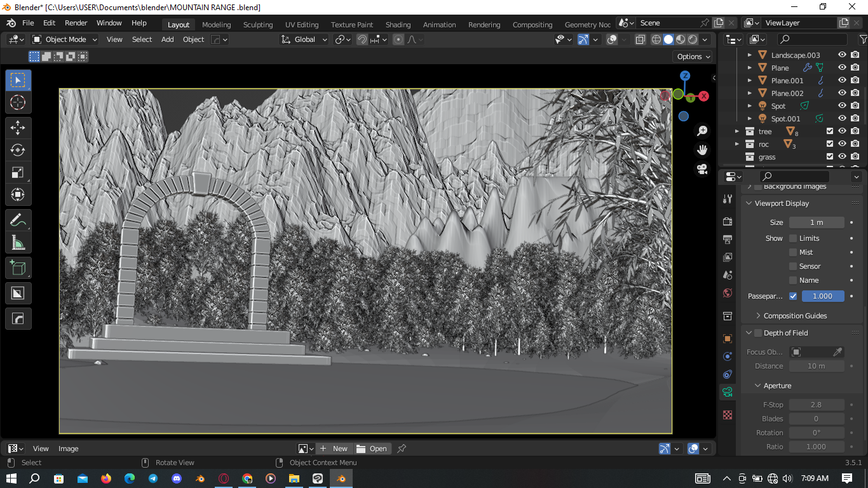The height and width of the screenshot is (488, 868).
Task: Select the Annotate tool
Action: tap(18, 220)
